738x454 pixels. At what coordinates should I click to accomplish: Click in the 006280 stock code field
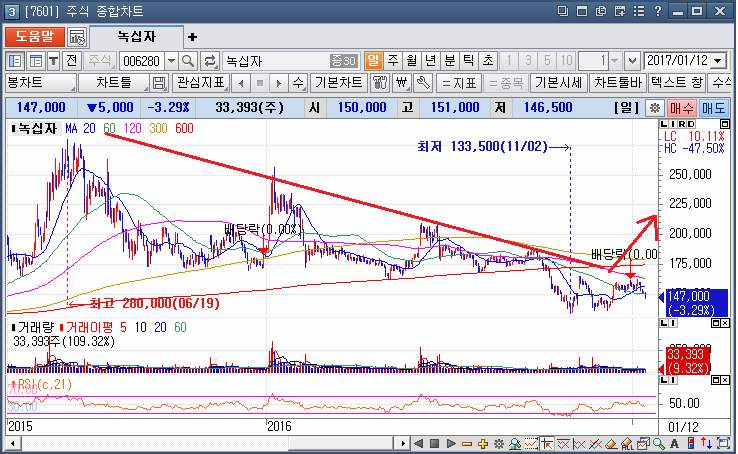(140, 60)
